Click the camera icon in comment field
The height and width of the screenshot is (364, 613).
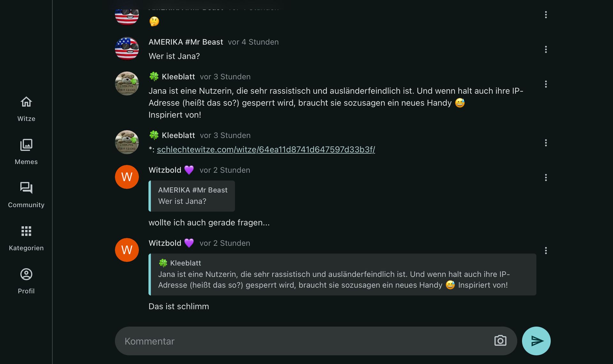500,341
